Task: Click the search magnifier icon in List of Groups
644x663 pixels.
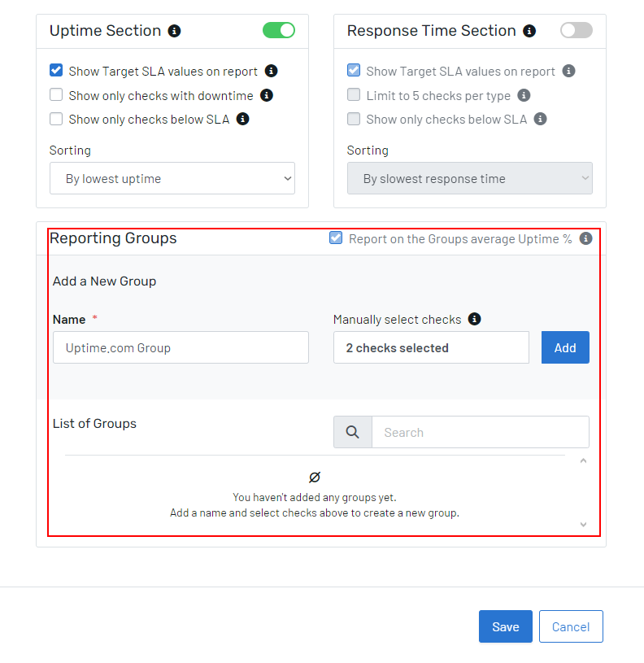Action: (352, 432)
